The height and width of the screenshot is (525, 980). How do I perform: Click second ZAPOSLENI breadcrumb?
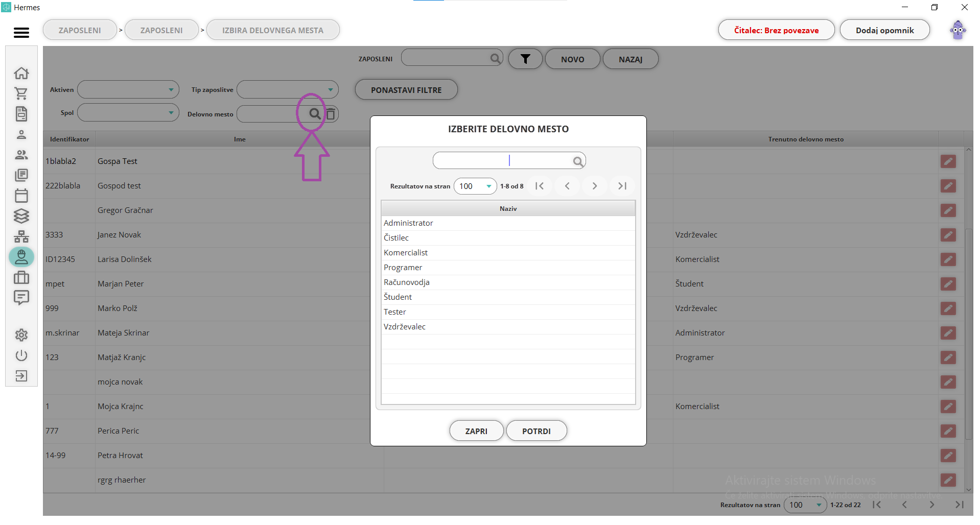click(x=161, y=30)
